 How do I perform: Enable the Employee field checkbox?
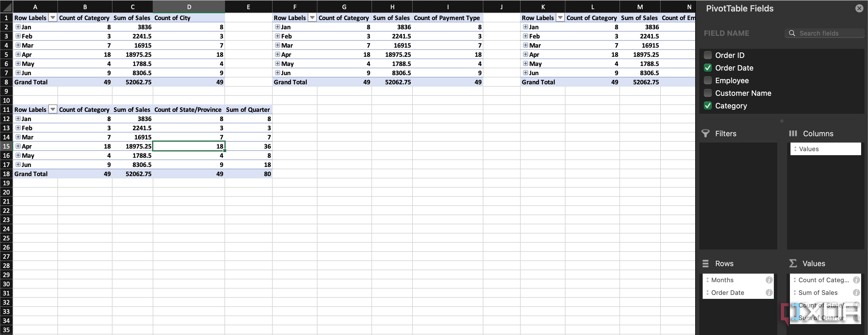tap(708, 80)
